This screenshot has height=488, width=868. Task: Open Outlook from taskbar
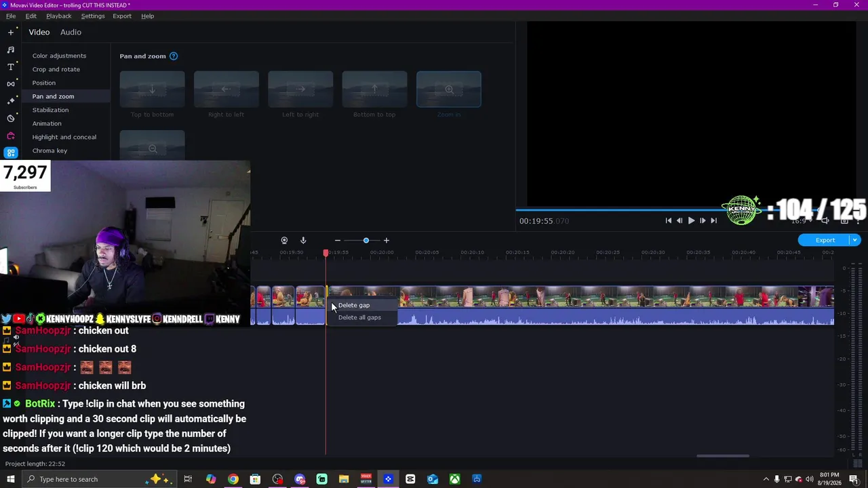[433, 479]
